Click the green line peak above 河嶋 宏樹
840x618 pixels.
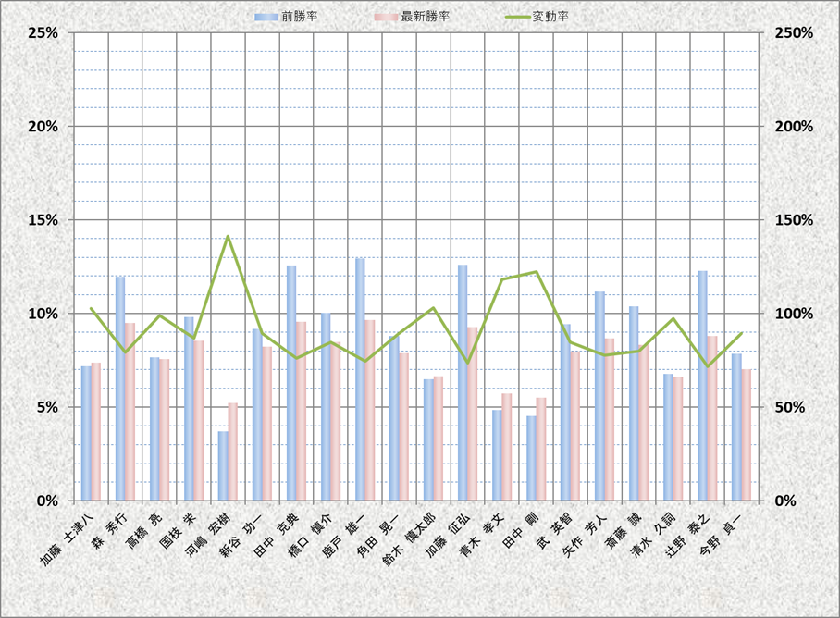(228, 237)
